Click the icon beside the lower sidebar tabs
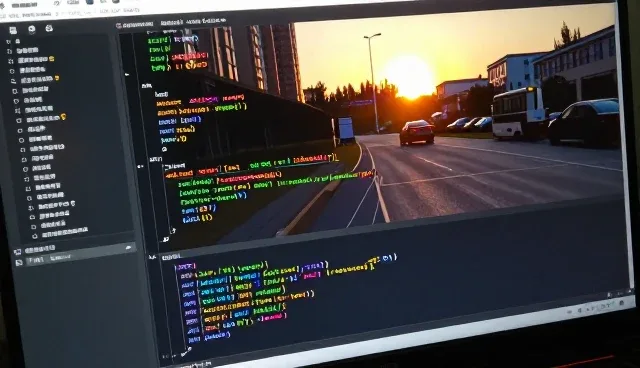The width and height of the screenshot is (640, 368). coord(19,263)
